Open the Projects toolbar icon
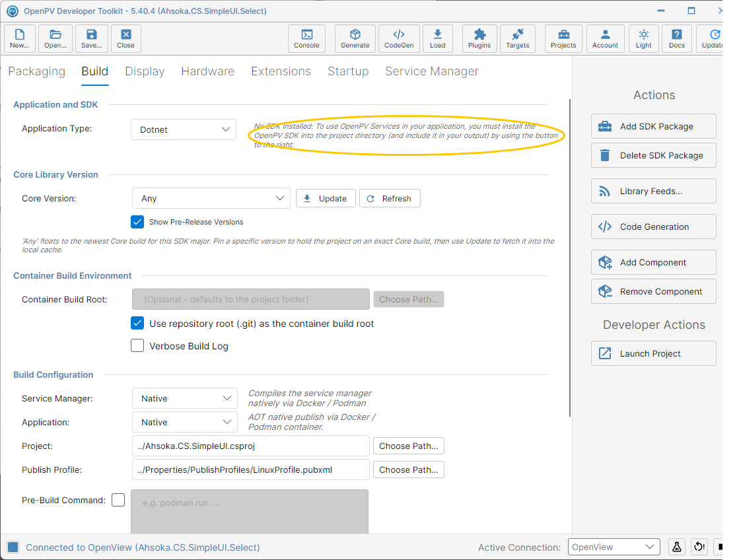Image resolution: width=737 pixels, height=560 pixels. click(x=563, y=38)
